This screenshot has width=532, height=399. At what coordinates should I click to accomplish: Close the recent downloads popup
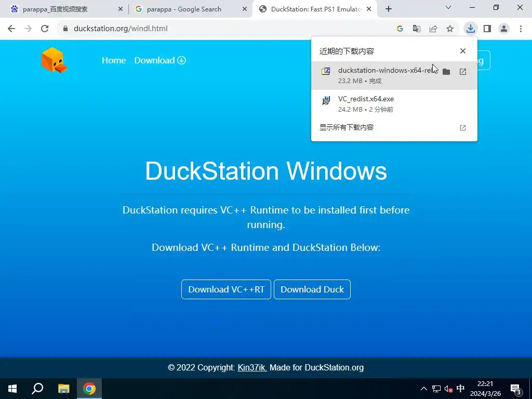pyautogui.click(x=463, y=51)
